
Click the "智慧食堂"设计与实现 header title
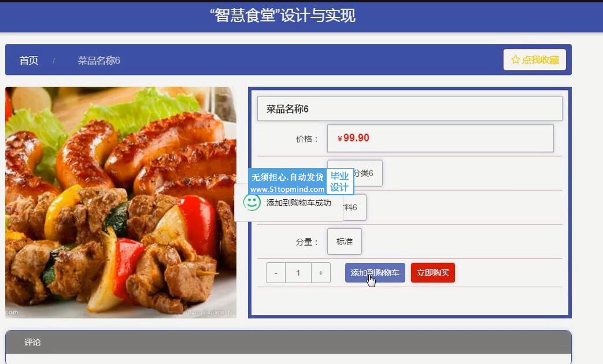point(283,16)
